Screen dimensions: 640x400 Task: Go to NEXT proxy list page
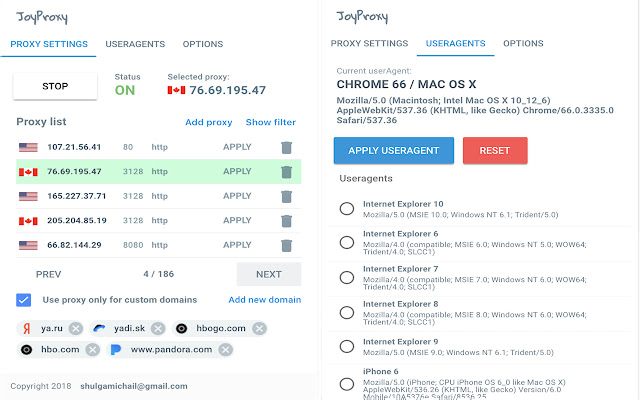pyautogui.click(x=269, y=274)
